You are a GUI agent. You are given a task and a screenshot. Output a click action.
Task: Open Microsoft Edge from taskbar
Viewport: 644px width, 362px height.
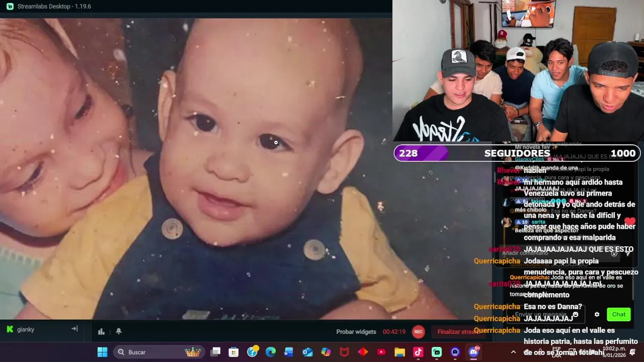(271, 352)
